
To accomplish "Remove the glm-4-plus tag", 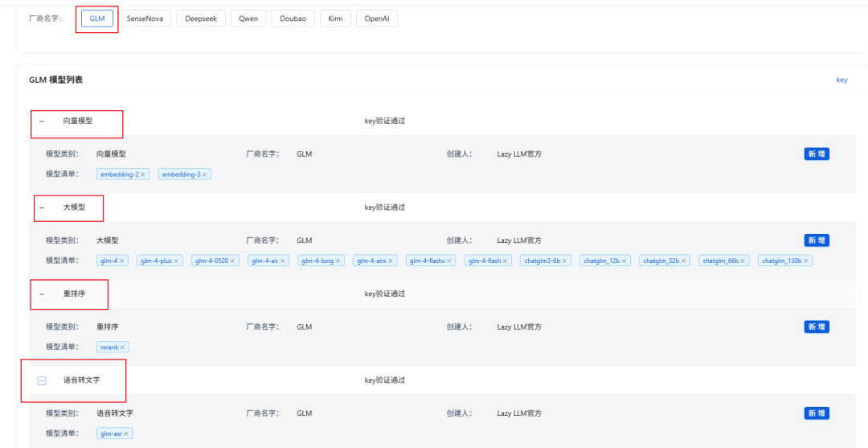I will [x=176, y=261].
